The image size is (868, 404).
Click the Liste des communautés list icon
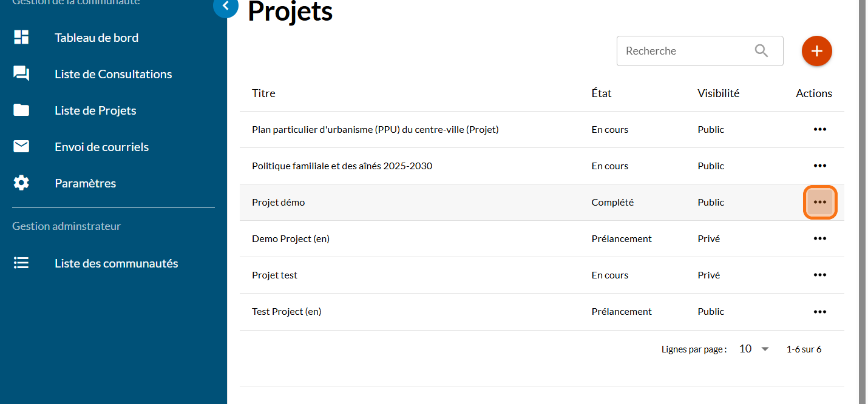pos(21,263)
